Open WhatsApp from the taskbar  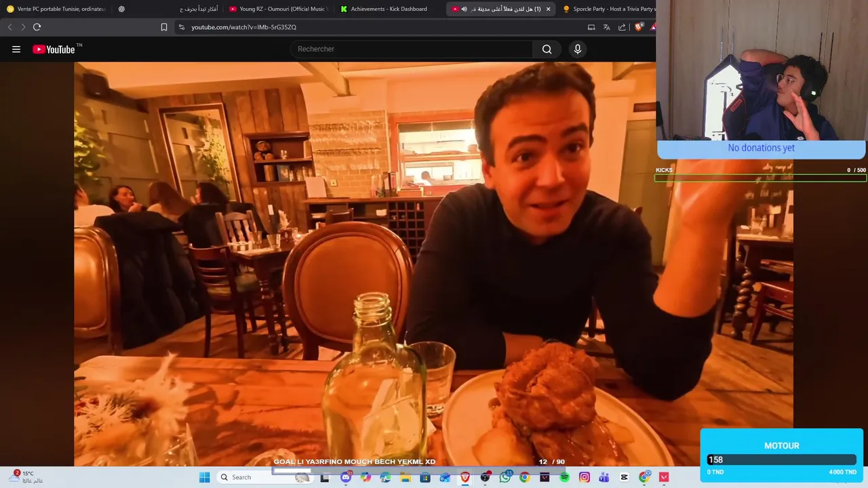pos(505,477)
